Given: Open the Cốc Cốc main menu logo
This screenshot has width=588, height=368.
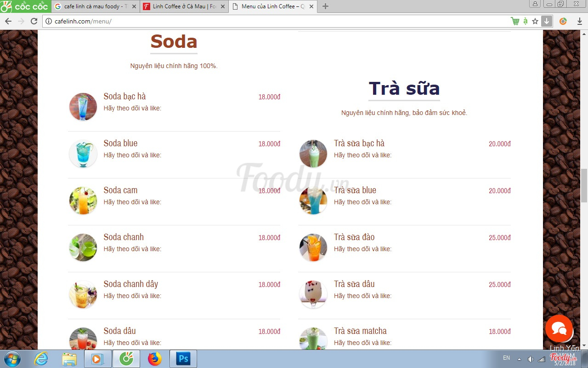Looking at the screenshot, I should (x=24, y=6).
